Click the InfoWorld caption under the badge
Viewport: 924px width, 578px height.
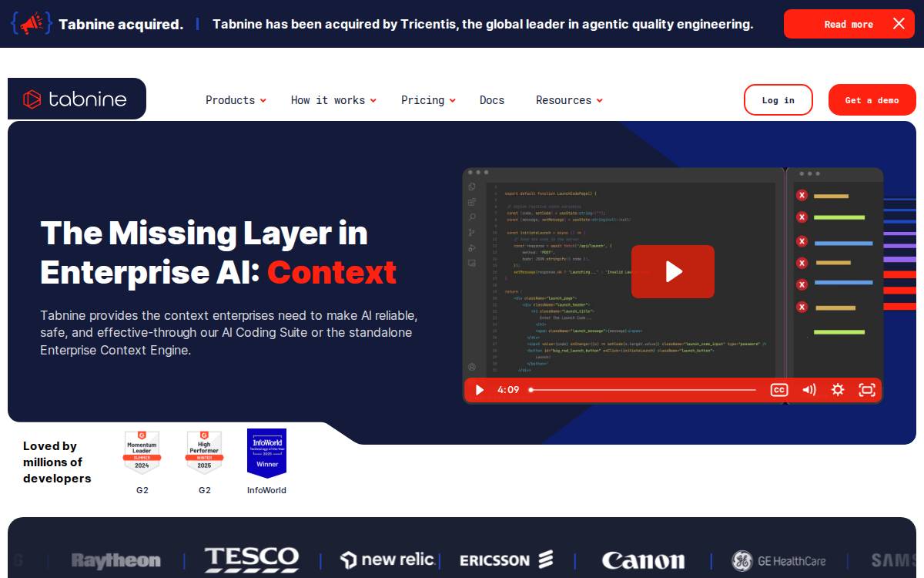pos(266,490)
